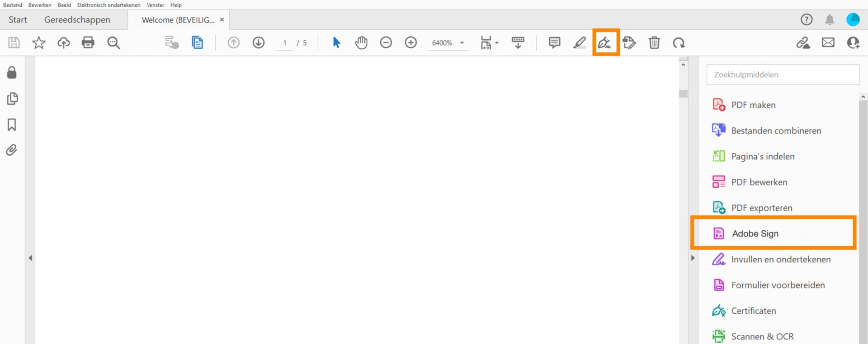
Task: Click the document vertical scrollbar thumb
Action: coord(683,94)
